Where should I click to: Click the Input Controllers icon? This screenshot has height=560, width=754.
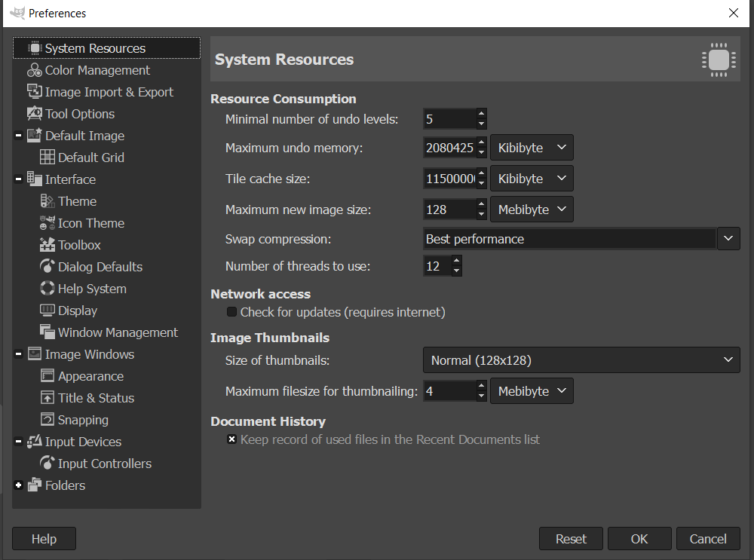(48, 464)
